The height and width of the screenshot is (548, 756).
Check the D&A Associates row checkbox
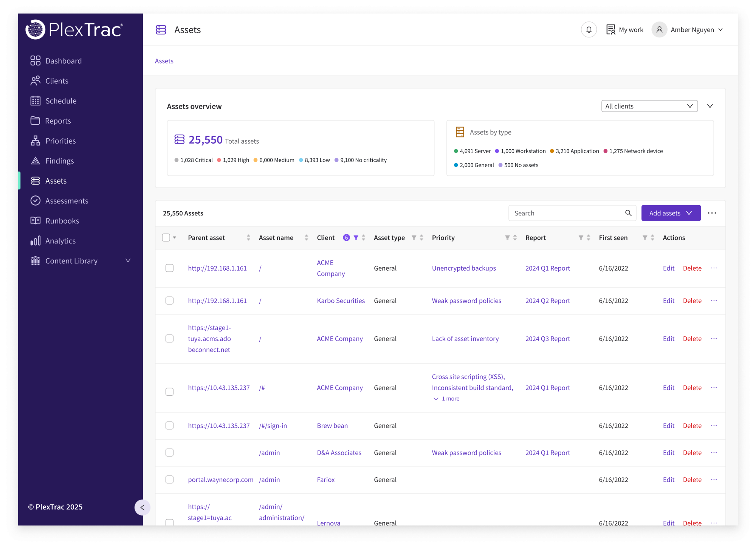click(x=169, y=452)
